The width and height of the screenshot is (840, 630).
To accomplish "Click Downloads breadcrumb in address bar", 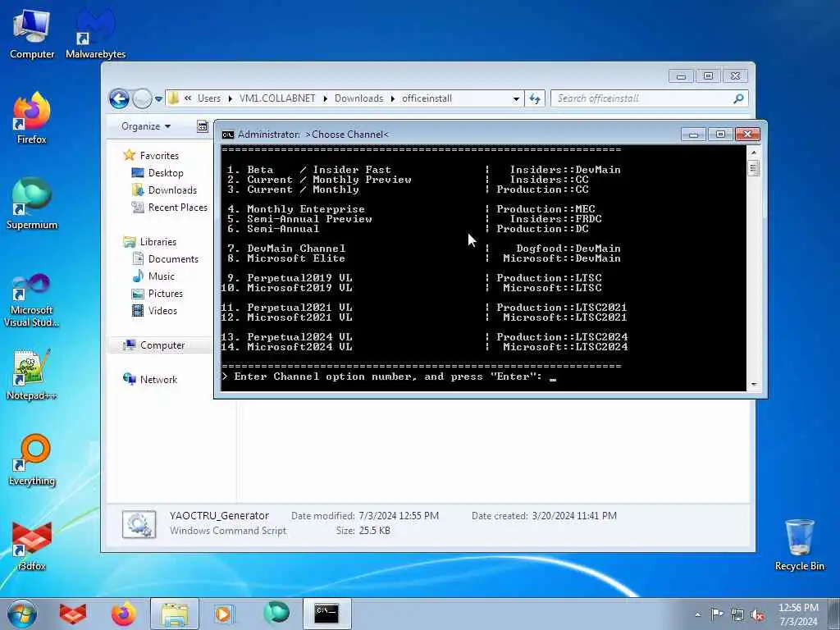I will tap(359, 98).
